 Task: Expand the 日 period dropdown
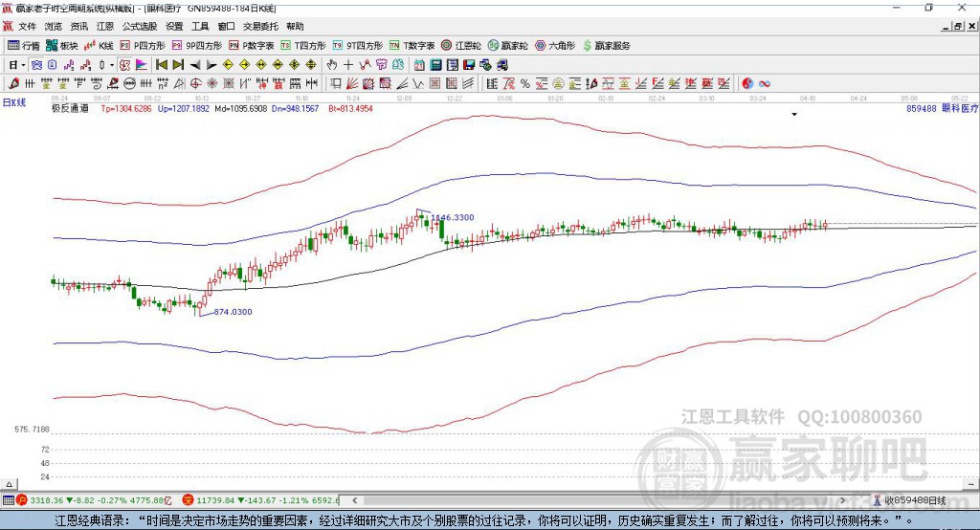coord(23,65)
